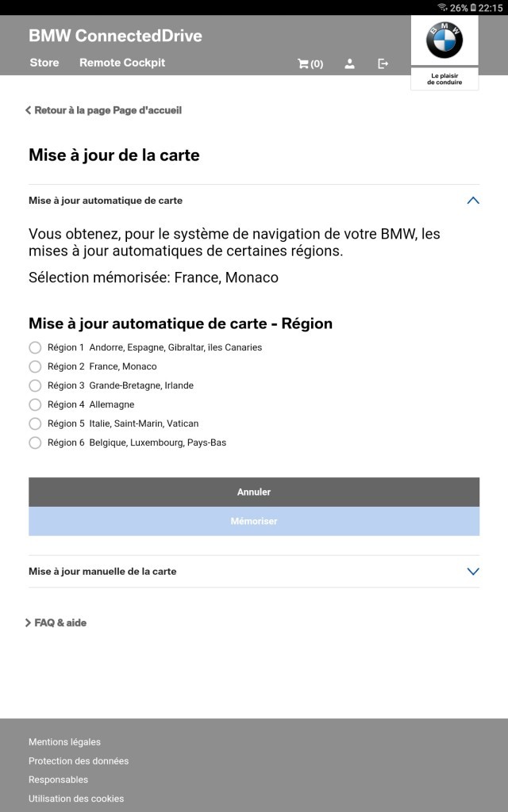Open Protection des données link
The image size is (508, 812).
(x=79, y=760)
